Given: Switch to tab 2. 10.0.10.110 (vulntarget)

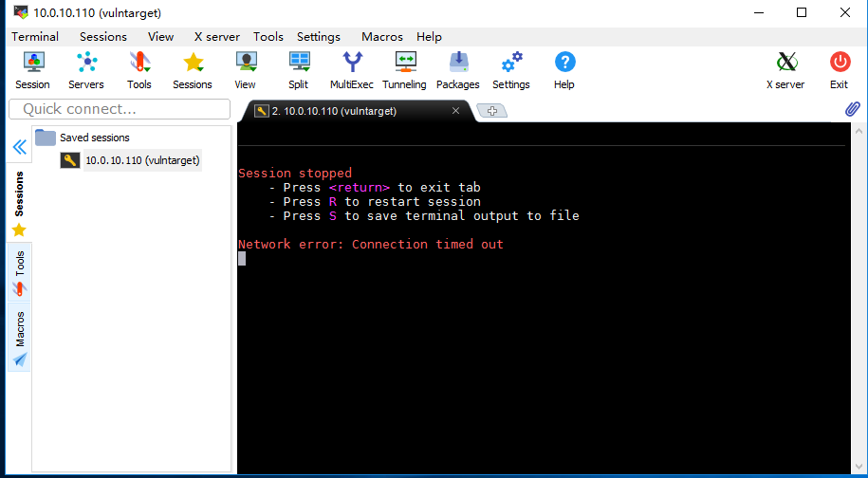Looking at the screenshot, I should point(352,111).
